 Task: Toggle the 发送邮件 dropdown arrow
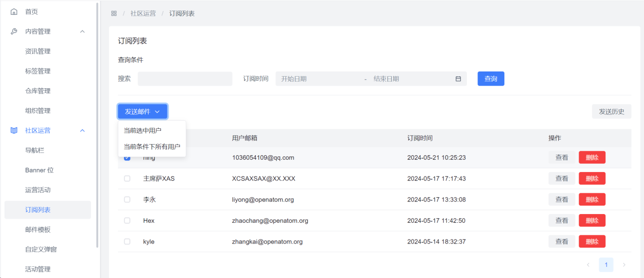point(157,112)
